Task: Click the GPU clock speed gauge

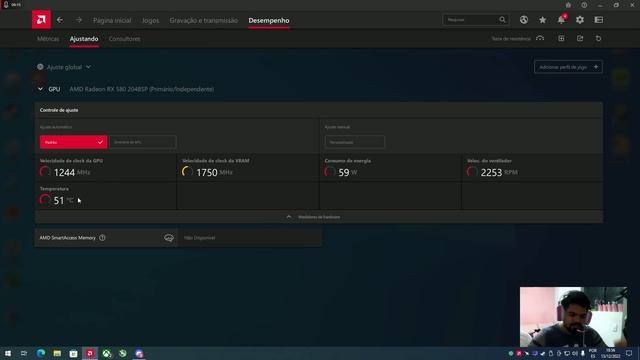Action: (45, 172)
